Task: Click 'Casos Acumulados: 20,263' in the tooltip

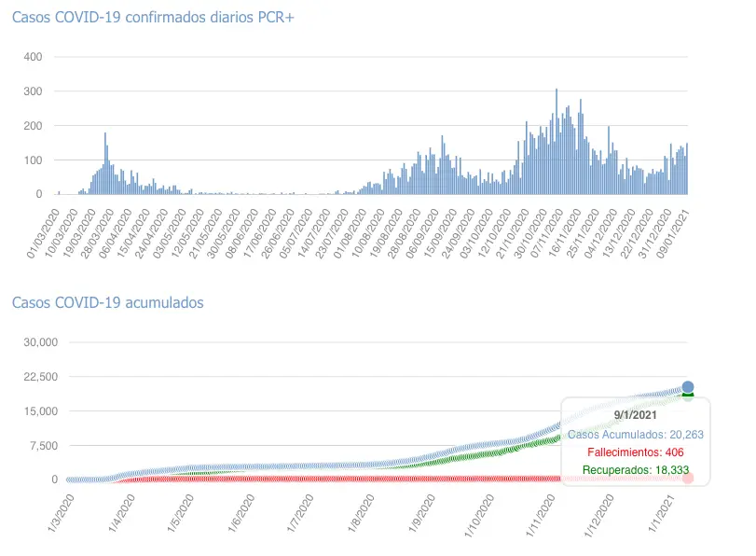Action: click(x=635, y=434)
